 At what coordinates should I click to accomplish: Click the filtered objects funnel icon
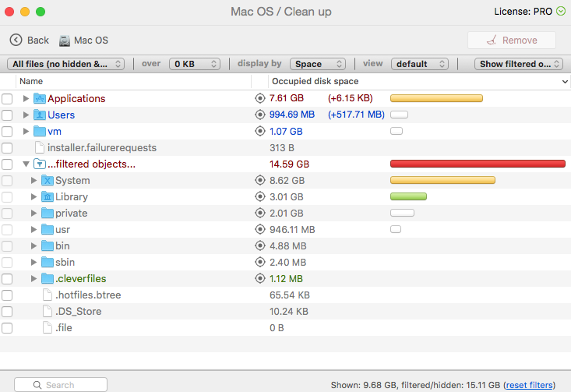39,164
